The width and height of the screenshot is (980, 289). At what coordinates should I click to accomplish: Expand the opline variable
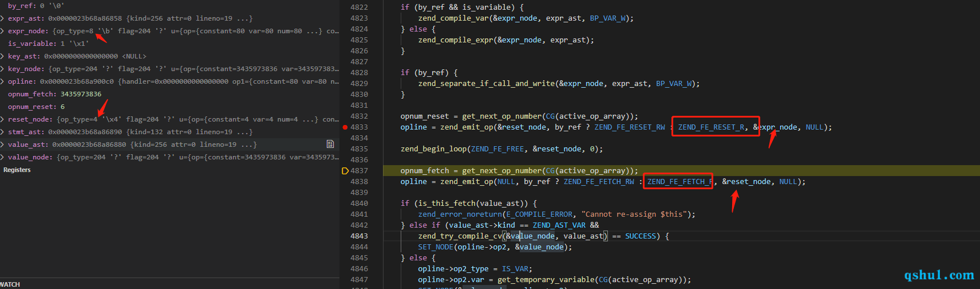click(3, 82)
